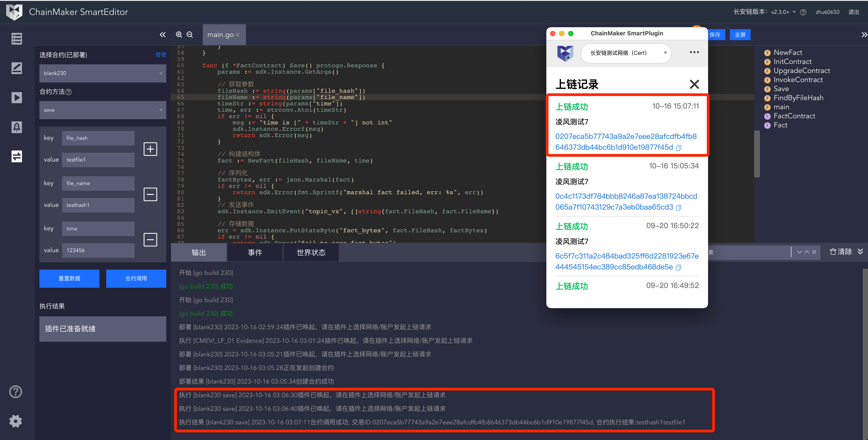This screenshot has height=440, width=868.
Task: Open the 长安链测试网络 network selector
Action: [626, 53]
